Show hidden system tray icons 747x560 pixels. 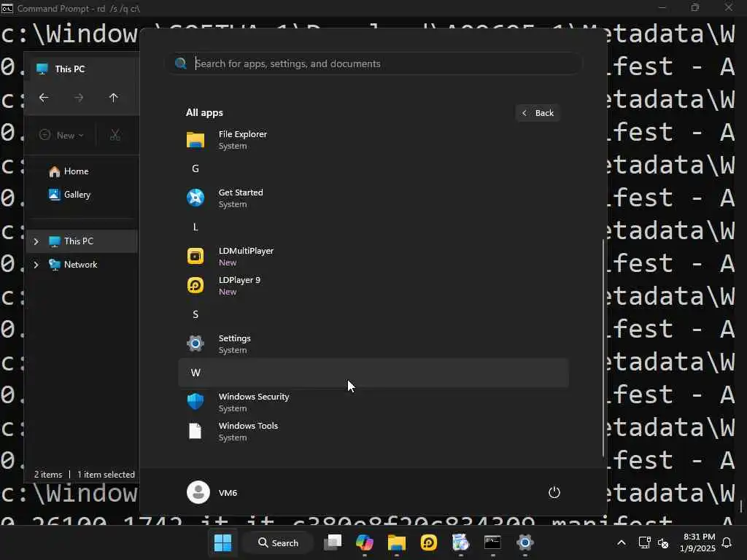click(622, 542)
